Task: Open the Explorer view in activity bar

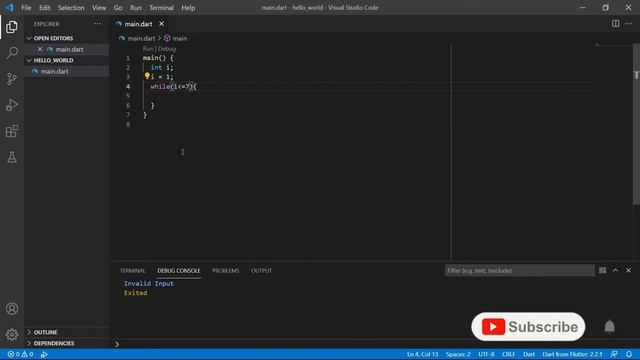Action: coord(12,27)
